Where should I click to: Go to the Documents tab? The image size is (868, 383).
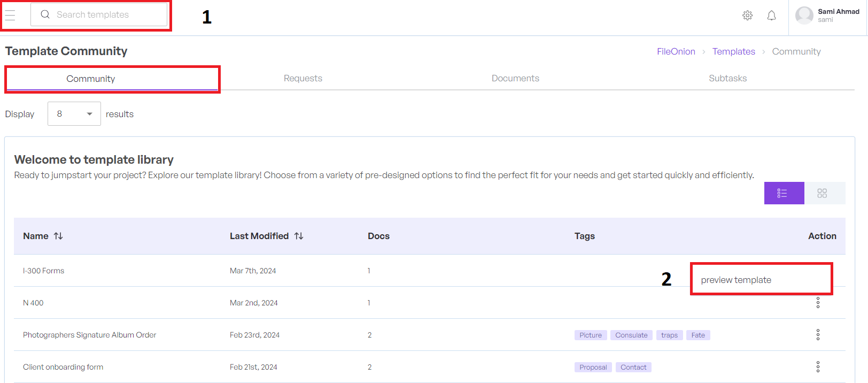pos(515,78)
